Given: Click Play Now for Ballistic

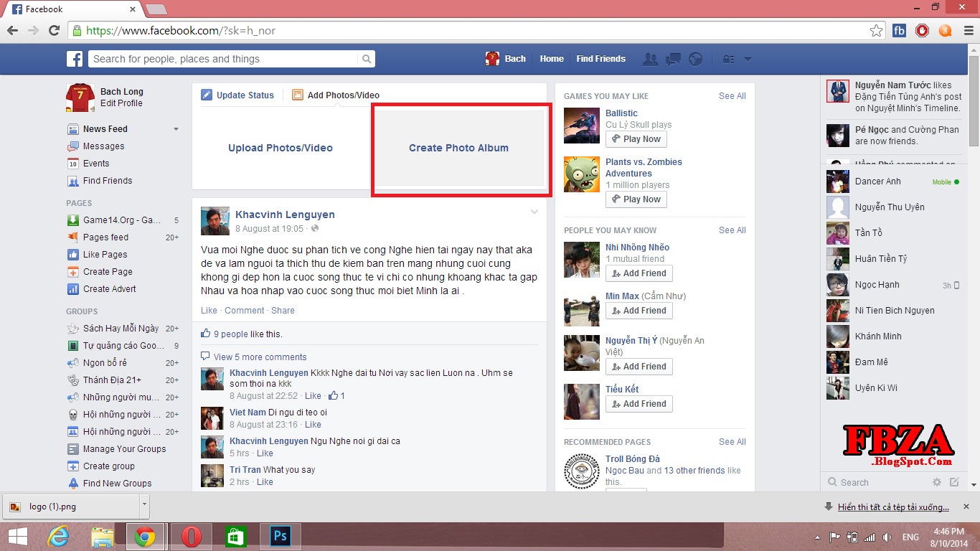Looking at the screenshot, I should 636,139.
